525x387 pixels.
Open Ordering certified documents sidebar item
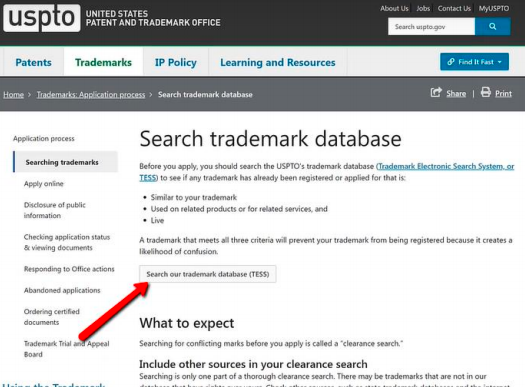point(52,317)
